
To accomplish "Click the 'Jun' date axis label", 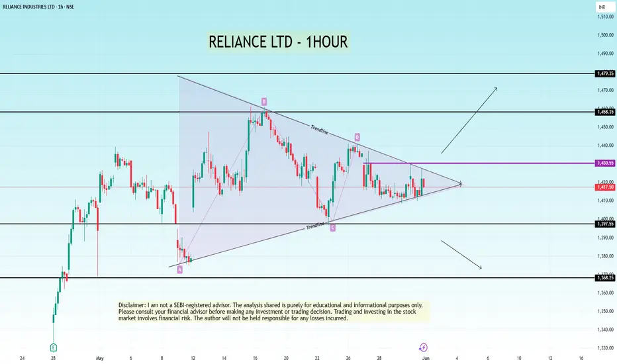I will 426,359.
